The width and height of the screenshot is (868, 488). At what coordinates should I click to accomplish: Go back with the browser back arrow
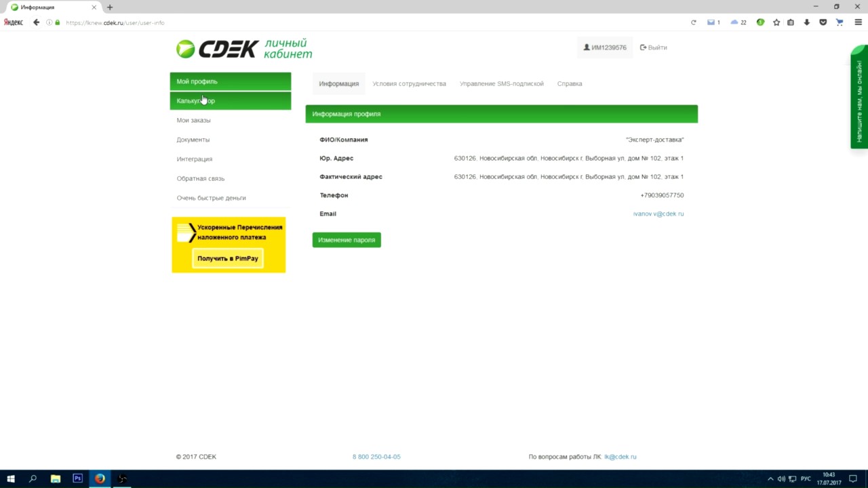click(37, 22)
